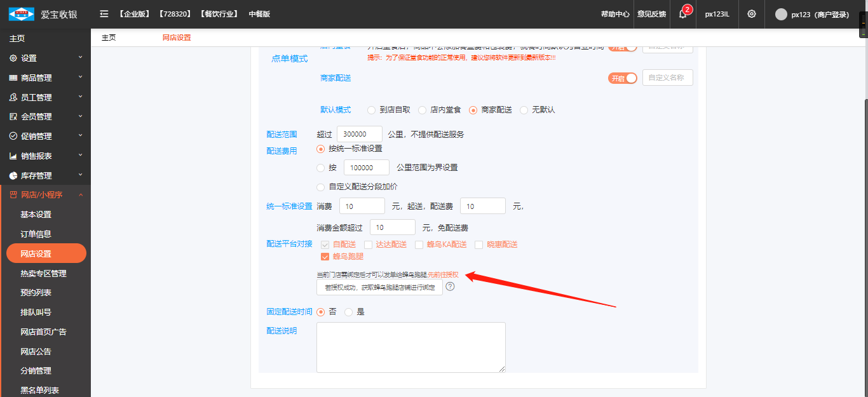This screenshot has height=397, width=868.
Task: Click the 配送说明 text area
Action: coord(410,347)
